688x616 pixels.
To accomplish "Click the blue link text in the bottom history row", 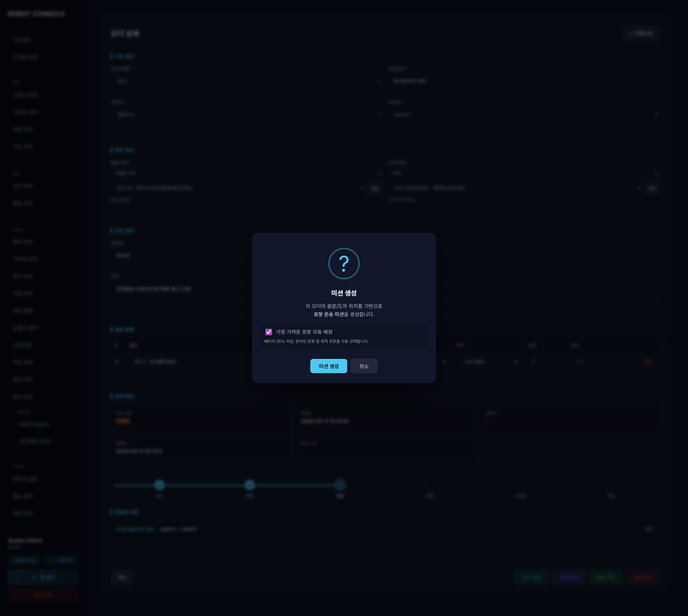I will (135, 529).
